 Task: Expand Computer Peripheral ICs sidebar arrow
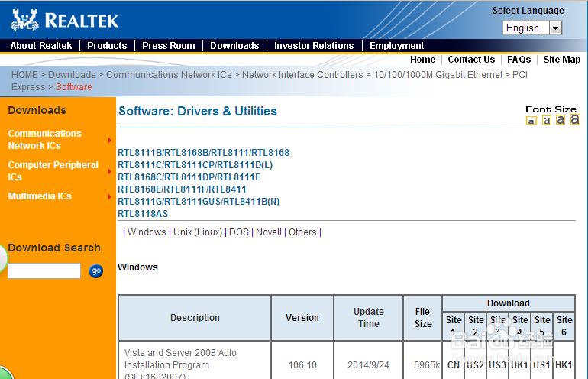coord(109,171)
